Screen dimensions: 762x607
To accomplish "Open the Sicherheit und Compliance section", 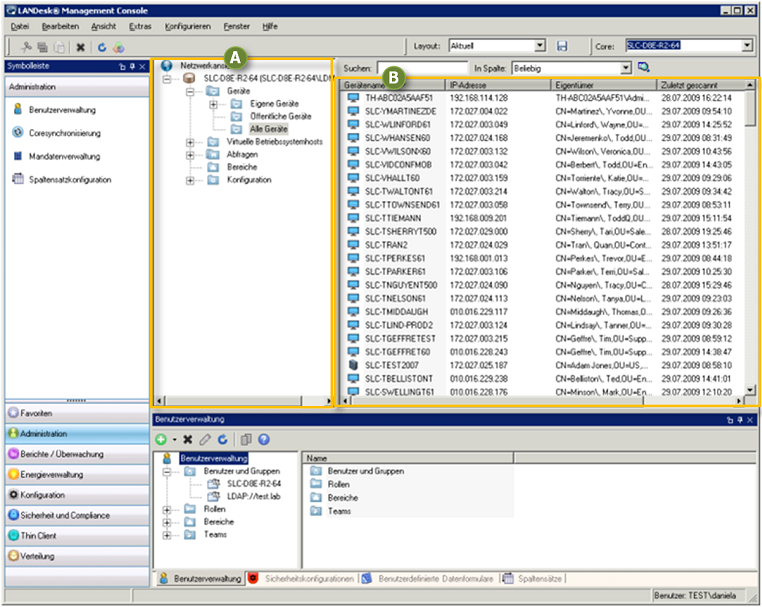I will pos(77,515).
